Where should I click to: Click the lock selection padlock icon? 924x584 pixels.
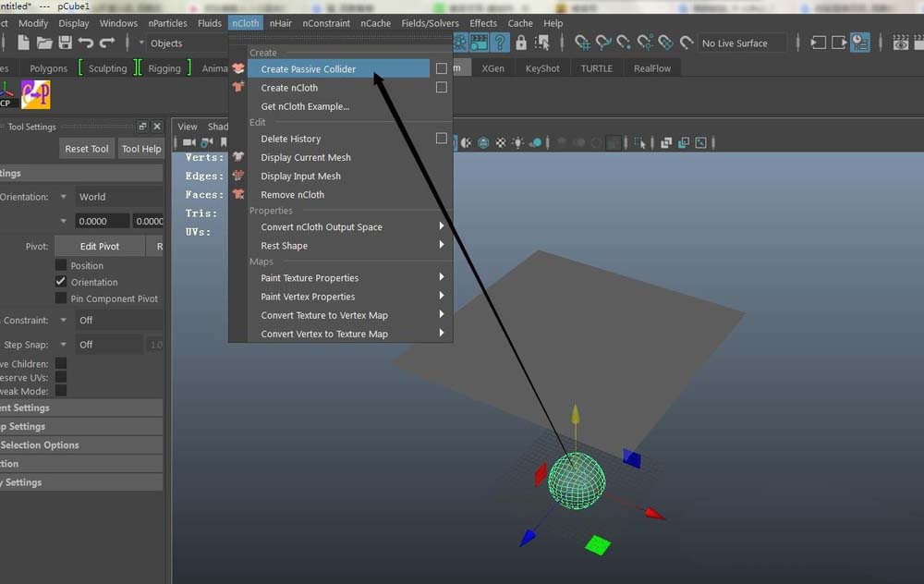521,43
